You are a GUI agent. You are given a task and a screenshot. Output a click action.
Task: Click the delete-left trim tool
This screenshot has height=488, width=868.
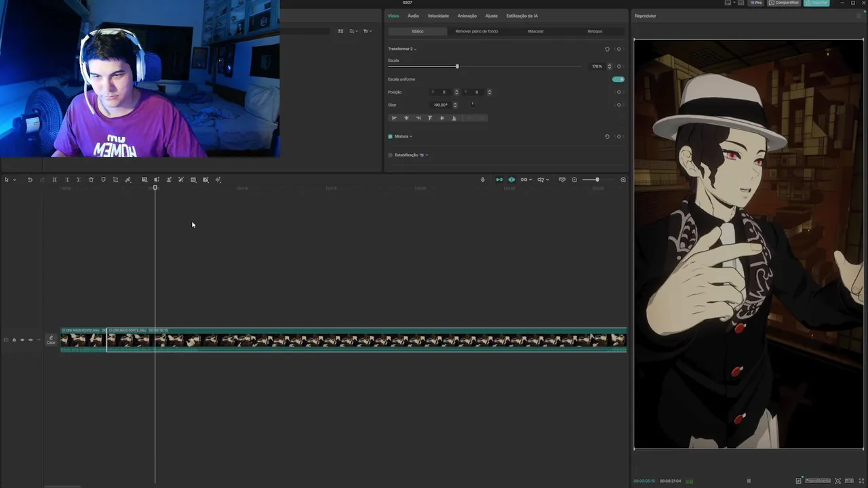point(67,180)
